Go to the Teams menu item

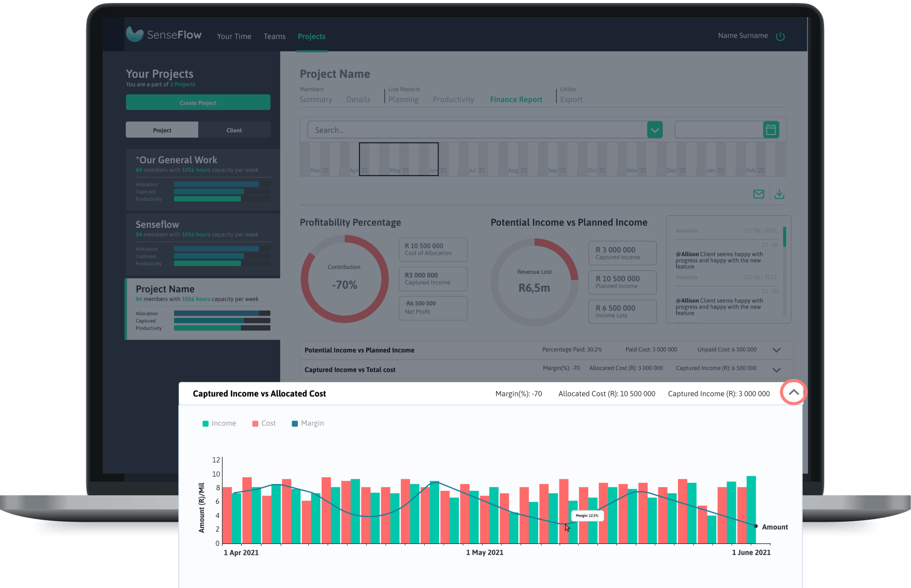[x=274, y=36]
